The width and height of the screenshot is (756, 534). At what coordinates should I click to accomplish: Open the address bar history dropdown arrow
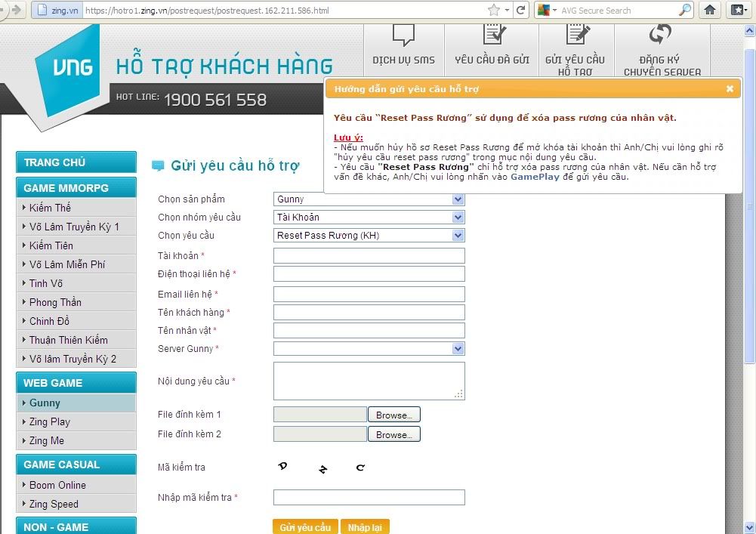tap(508, 10)
